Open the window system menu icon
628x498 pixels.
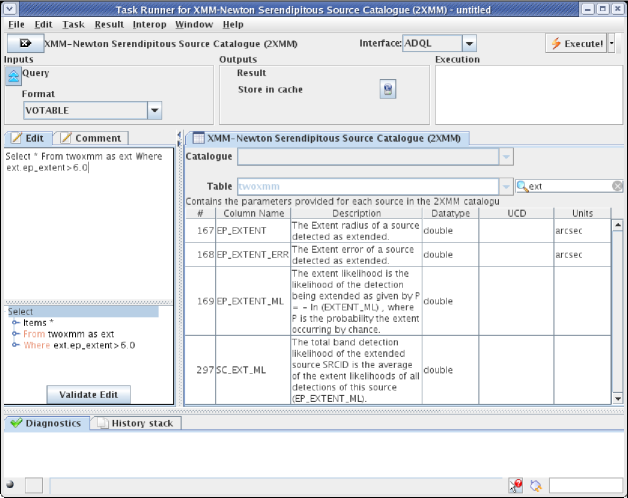click(10, 9)
